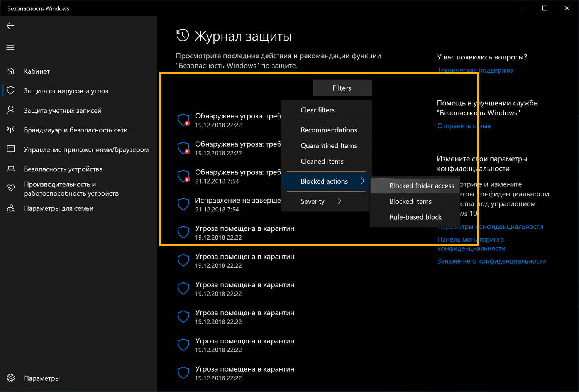Open Заявление о конфиденциальности link
Screen dimensions: 579x392
pyautogui.click(x=491, y=261)
